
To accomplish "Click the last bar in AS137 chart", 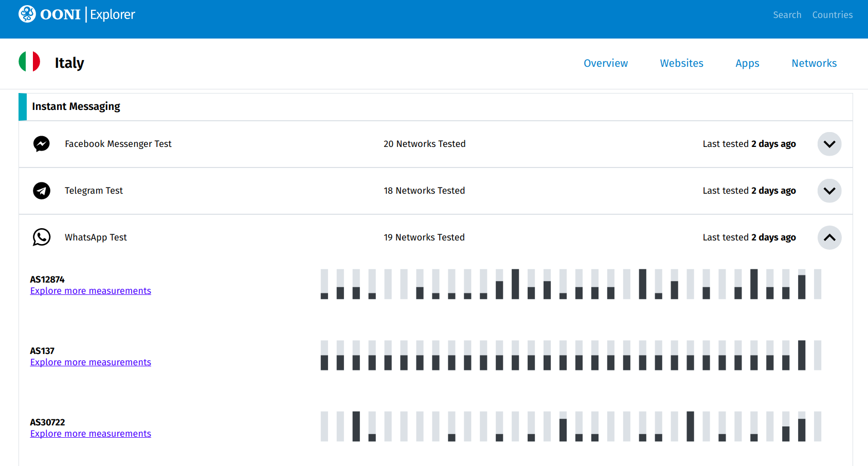I will (817, 355).
